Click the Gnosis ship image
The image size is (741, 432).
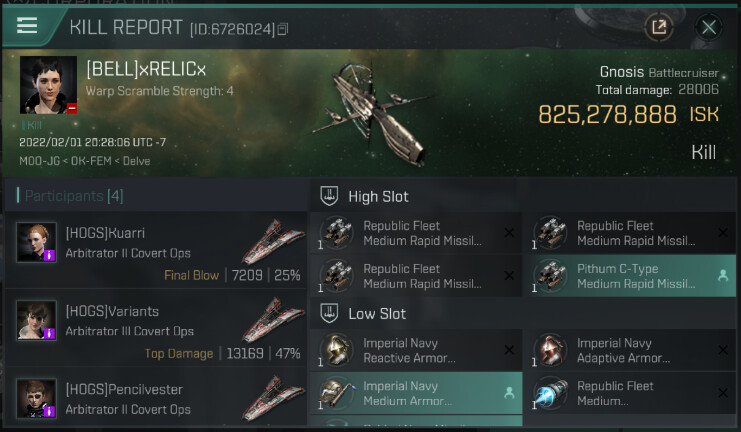click(x=371, y=114)
